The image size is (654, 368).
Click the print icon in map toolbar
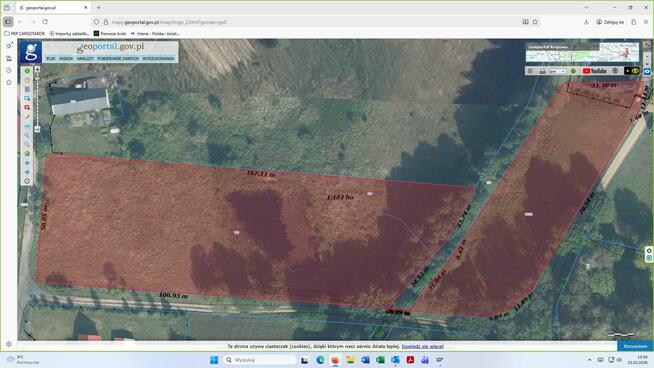(x=542, y=71)
